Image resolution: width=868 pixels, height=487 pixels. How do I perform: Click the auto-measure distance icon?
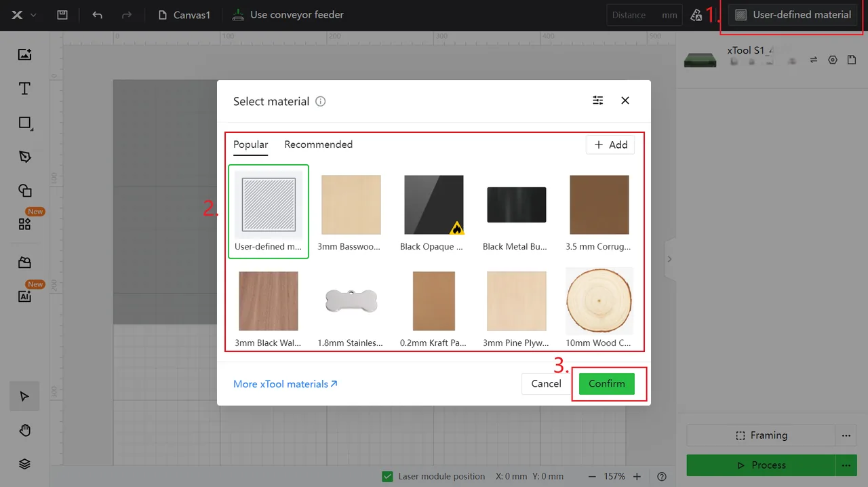[696, 15]
